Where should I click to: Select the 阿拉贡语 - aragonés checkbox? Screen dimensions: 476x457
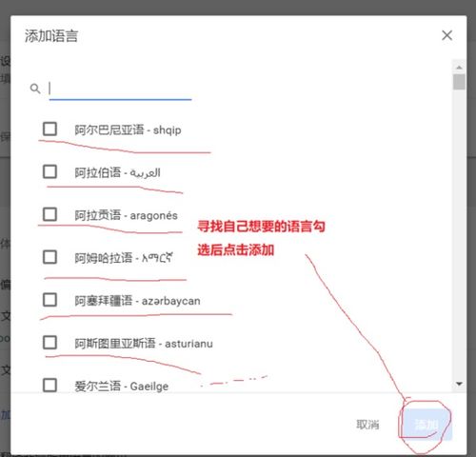click(x=50, y=214)
